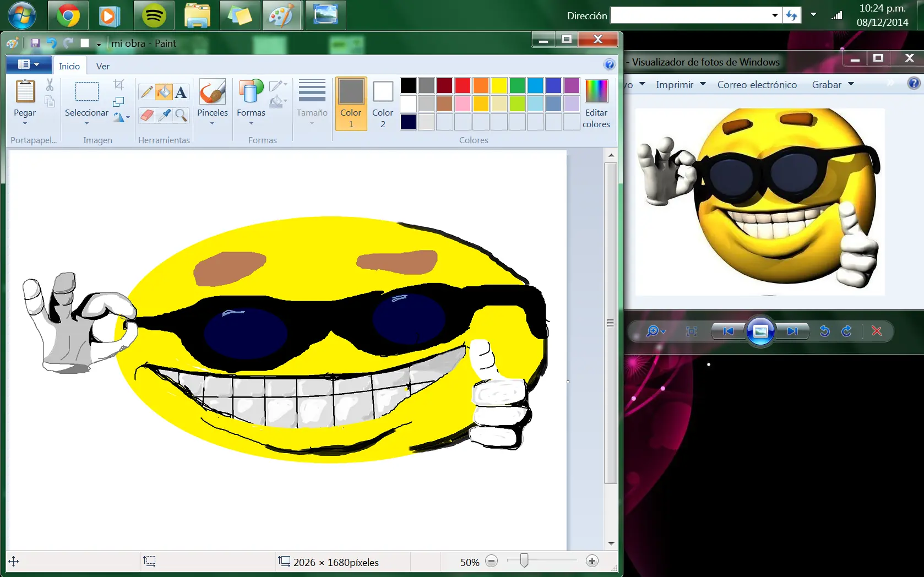Open Windows Start menu orb

22,15
